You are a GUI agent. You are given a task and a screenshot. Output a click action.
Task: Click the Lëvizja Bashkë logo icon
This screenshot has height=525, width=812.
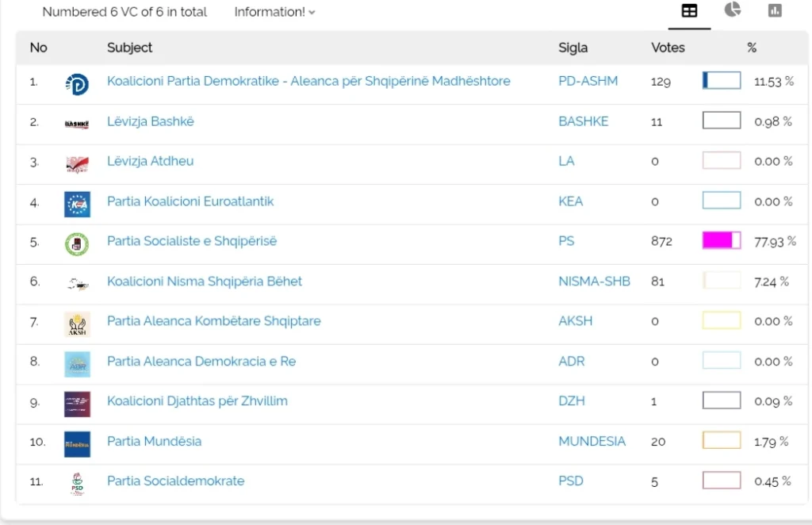coord(77,123)
